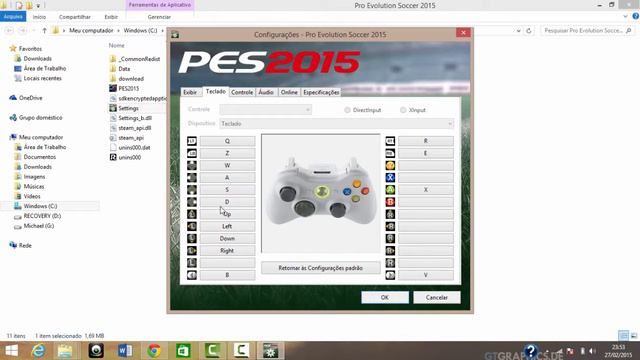Open Internet Explorer from the taskbar
Image resolution: width=640 pixels, height=360 pixels.
[38, 351]
